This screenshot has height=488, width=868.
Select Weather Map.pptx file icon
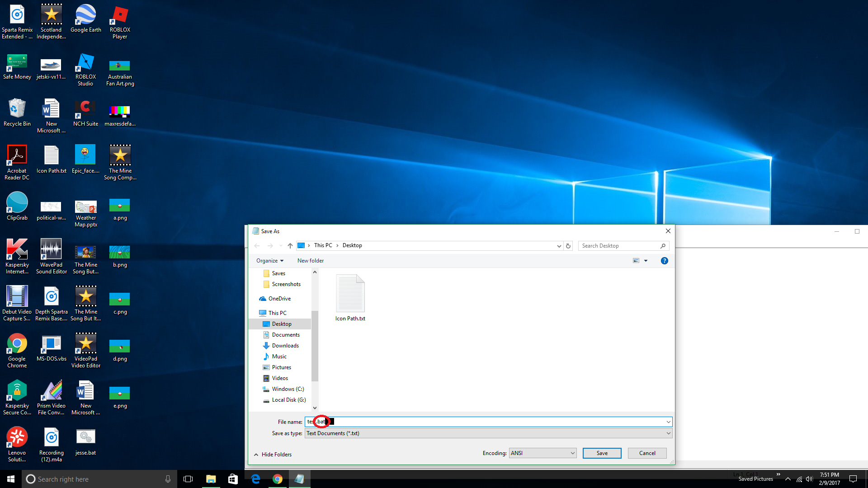[x=85, y=213]
